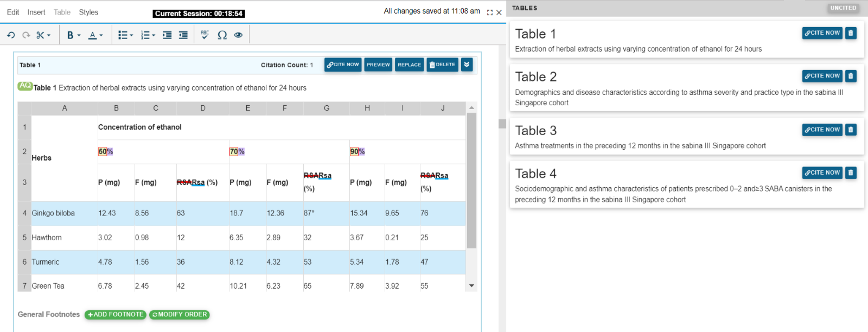Select column header A

tap(65, 108)
